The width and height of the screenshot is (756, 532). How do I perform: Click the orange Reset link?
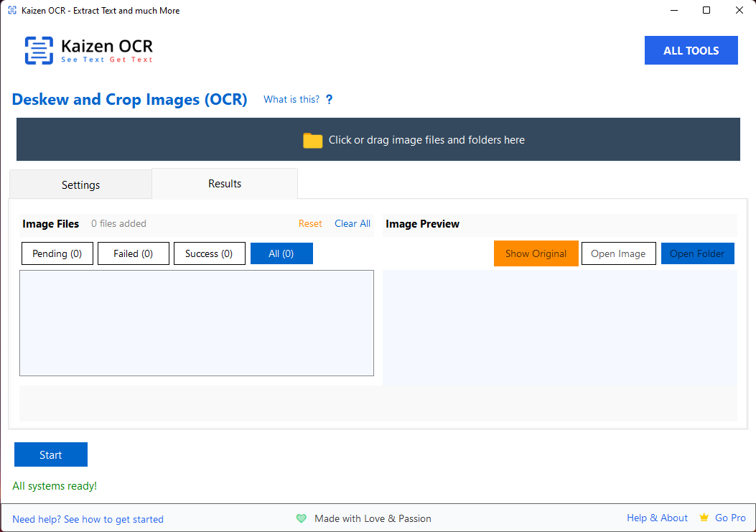[310, 223]
